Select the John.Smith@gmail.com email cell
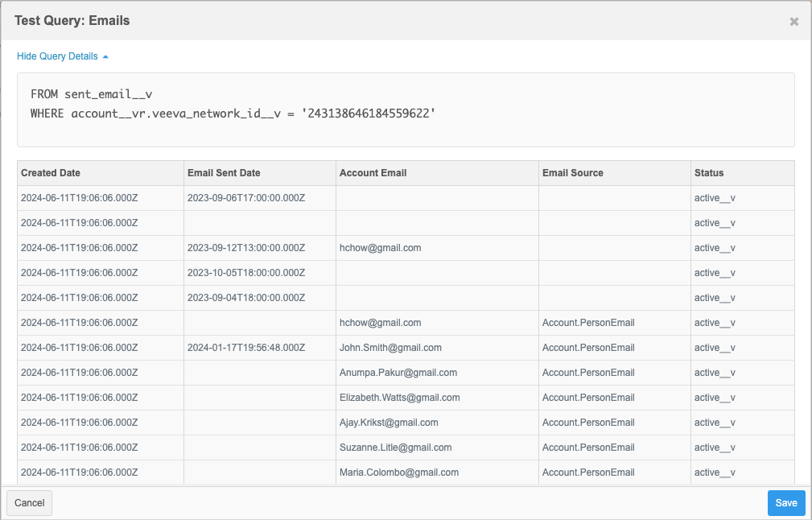The height and width of the screenshot is (520, 812). pyautogui.click(x=390, y=348)
